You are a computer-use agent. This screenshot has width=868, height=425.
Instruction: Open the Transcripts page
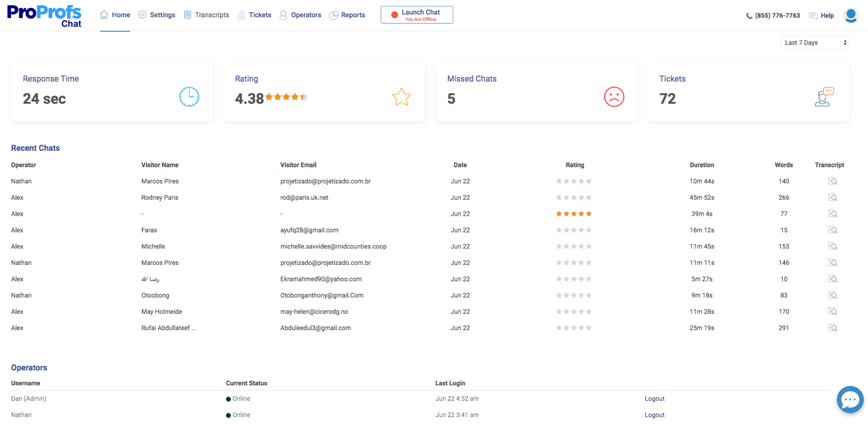[x=207, y=15]
